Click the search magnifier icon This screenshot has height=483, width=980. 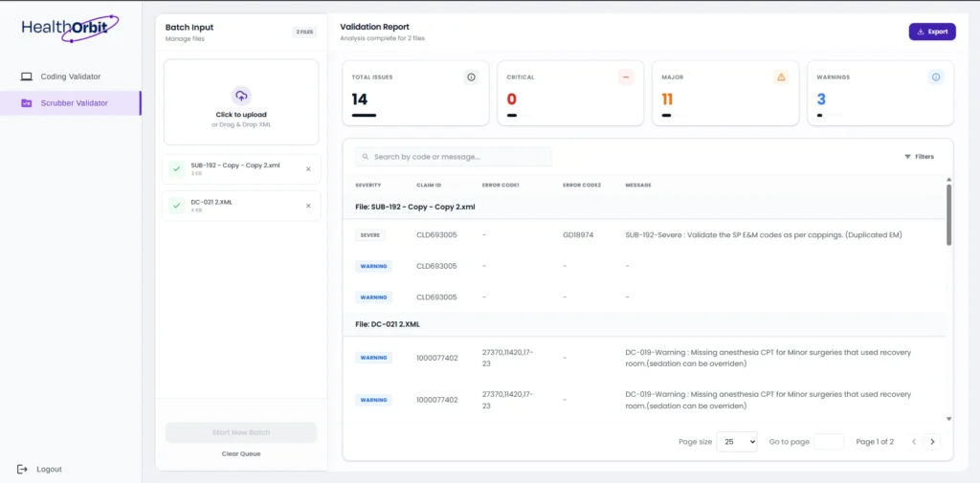coord(366,157)
